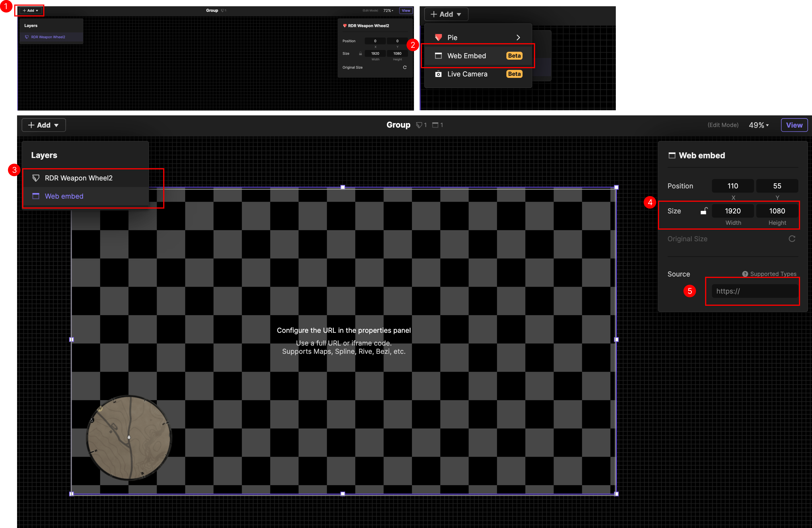Click the web embed count icon next to the large Group title
The image size is (812, 528).
tap(435, 125)
